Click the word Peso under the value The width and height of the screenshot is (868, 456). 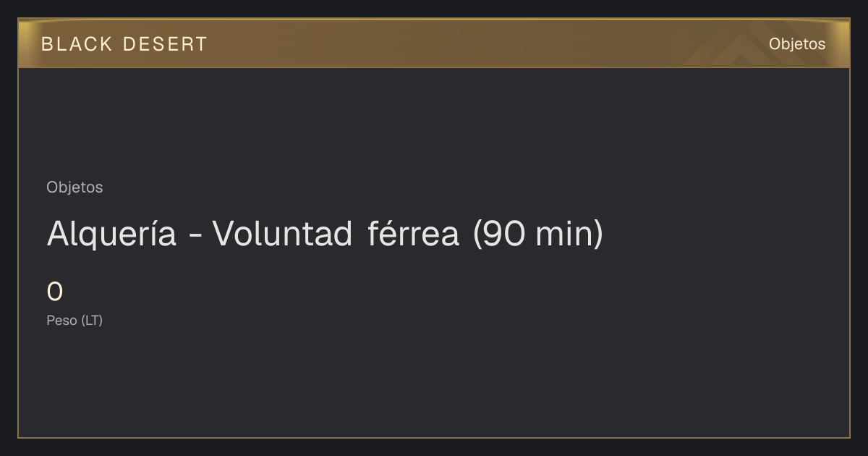point(61,321)
